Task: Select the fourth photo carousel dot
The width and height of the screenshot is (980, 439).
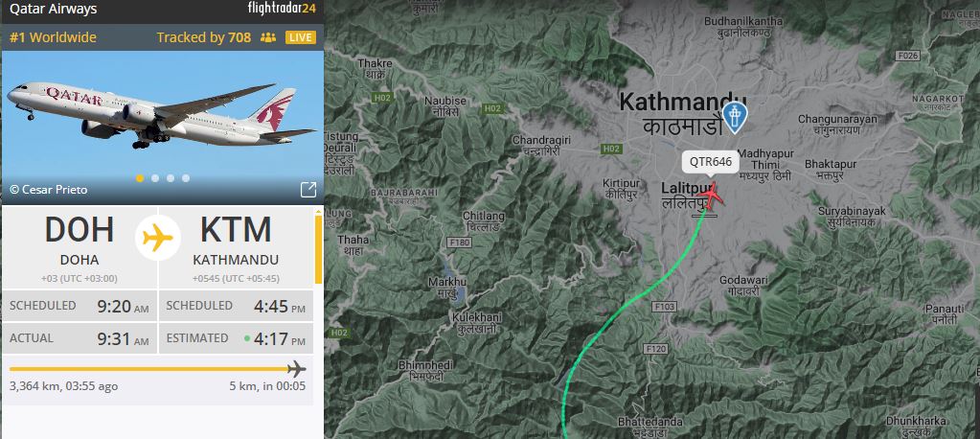Action: 186,178
